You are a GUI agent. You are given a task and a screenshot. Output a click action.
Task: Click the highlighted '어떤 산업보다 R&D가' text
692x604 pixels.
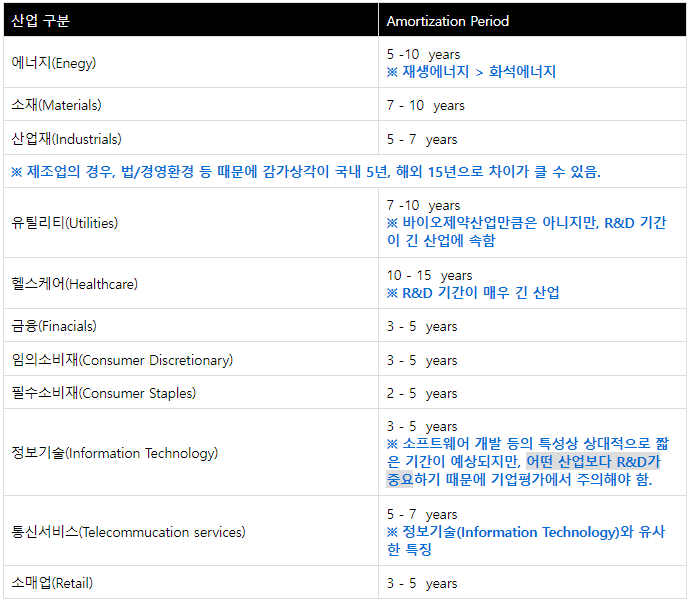pos(593,461)
